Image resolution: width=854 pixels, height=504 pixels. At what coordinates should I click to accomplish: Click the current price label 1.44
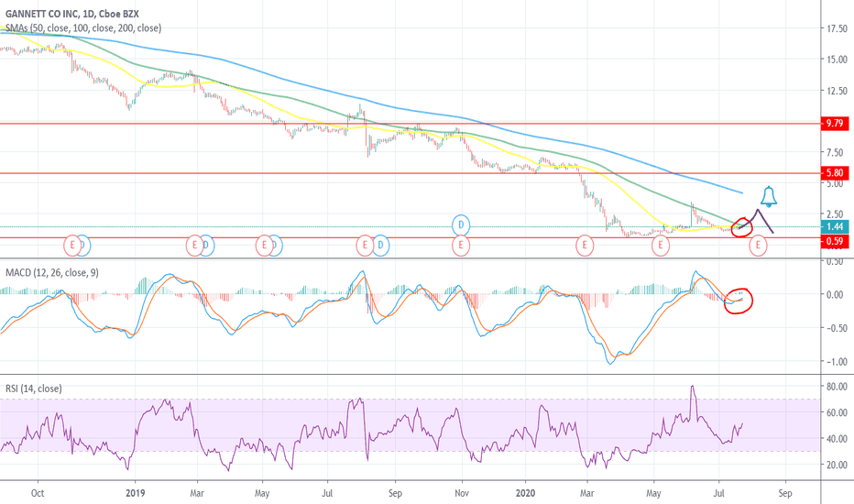click(835, 226)
